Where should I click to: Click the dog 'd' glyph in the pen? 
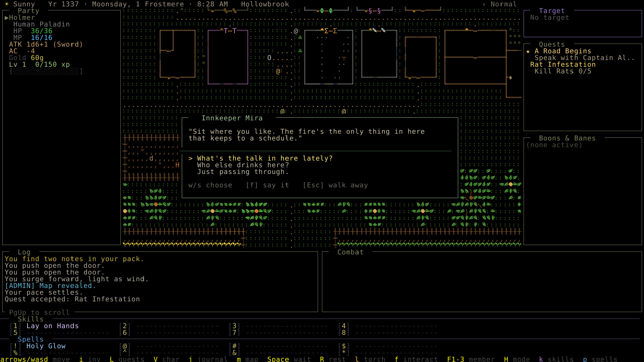tap(151, 158)
